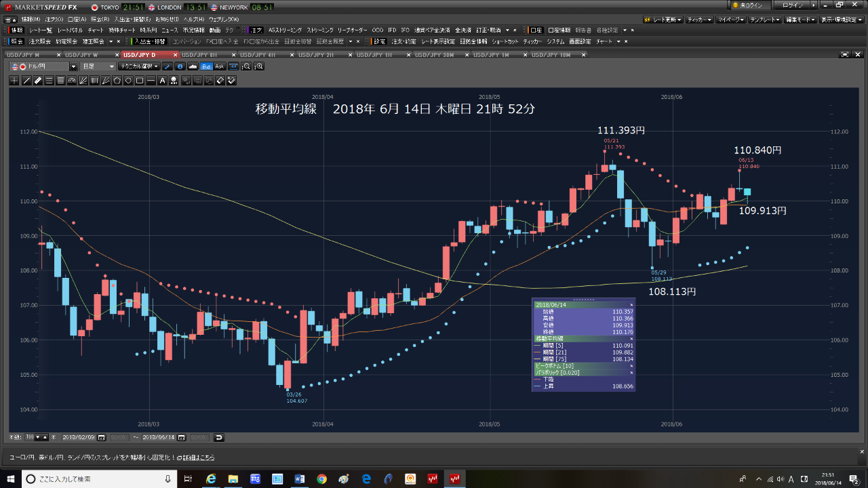Select the crosshair cursor tool
868x488 pixels.
pyautogui.click(x=14, y=81)
